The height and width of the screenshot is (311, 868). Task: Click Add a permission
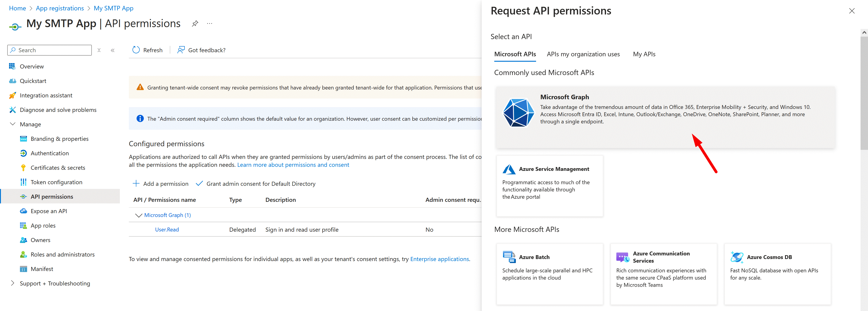(x=160, y=184)
